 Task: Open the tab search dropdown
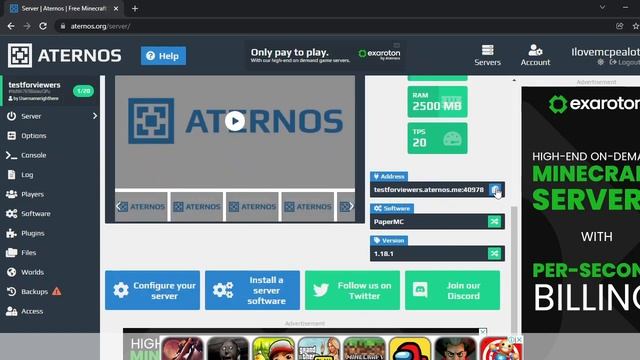602,7
